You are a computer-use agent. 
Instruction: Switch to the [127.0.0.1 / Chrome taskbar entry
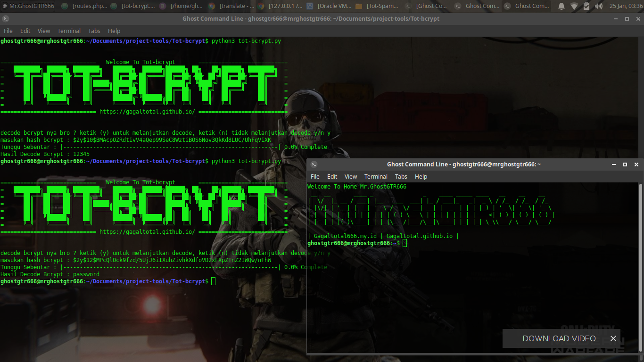pos(281,6)
